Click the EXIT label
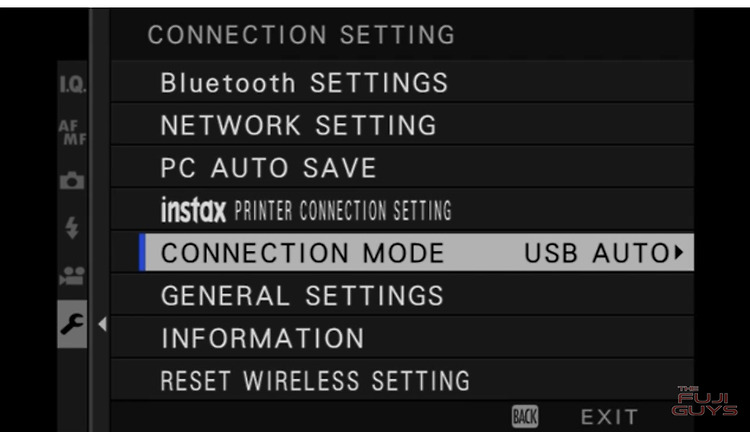 click(x=609, y=417)
